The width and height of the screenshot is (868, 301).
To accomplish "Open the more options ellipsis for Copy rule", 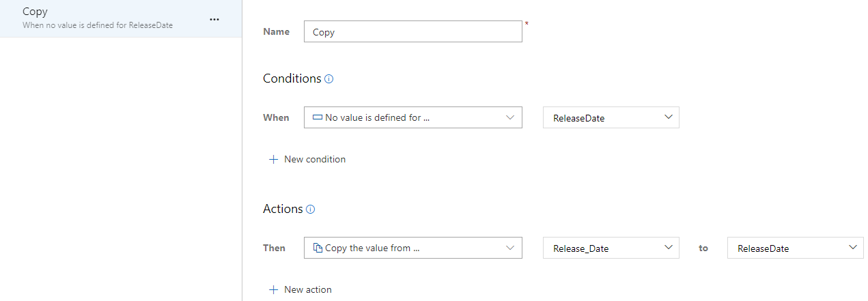I will coord(214,19).
